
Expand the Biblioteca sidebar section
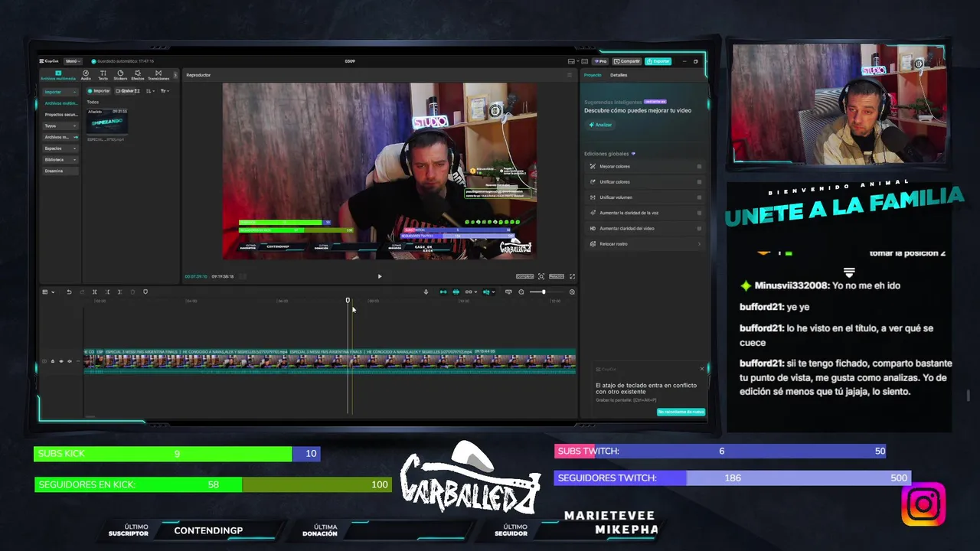click(x=74, y=160)
